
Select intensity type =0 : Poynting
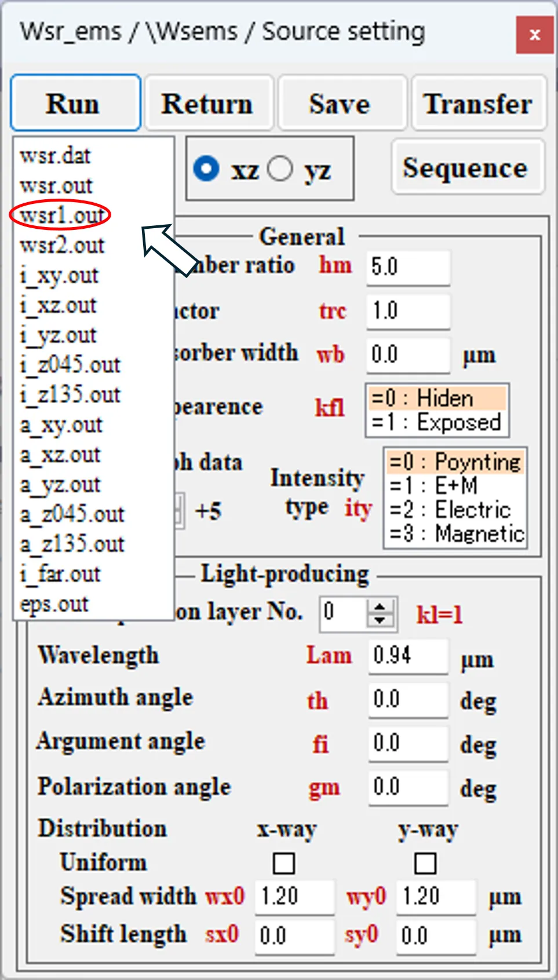coord(455,462)
